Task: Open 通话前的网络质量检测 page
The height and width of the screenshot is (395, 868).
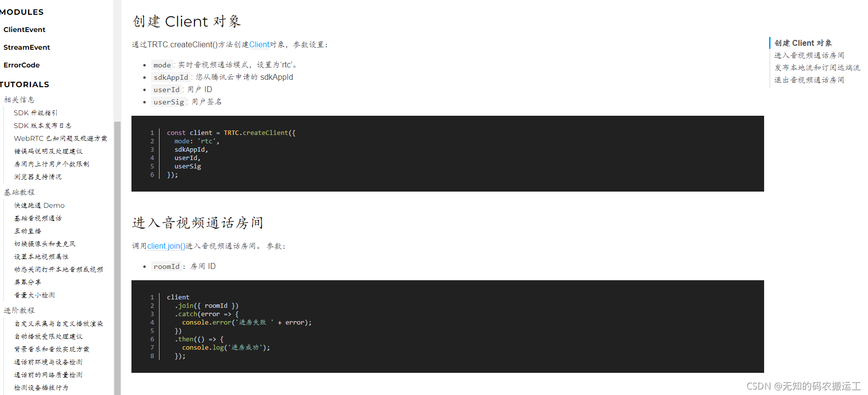Action: pos(48,374)
